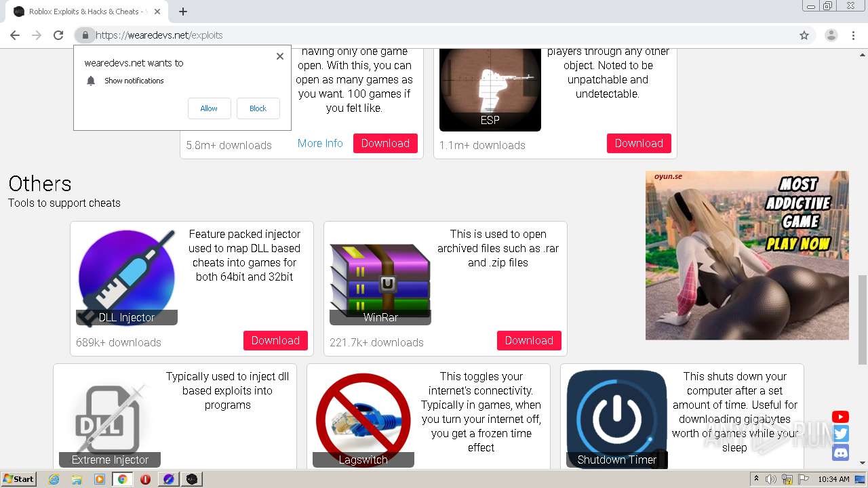Click the volume speaker tray icon
The width and height of the screenshot is (868, 488).
(x=771, y=479)
